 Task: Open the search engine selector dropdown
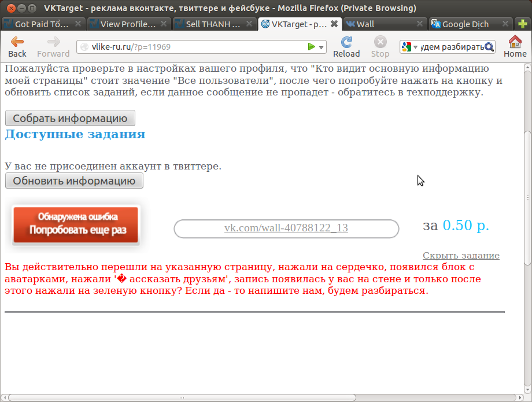pos(409,47)
